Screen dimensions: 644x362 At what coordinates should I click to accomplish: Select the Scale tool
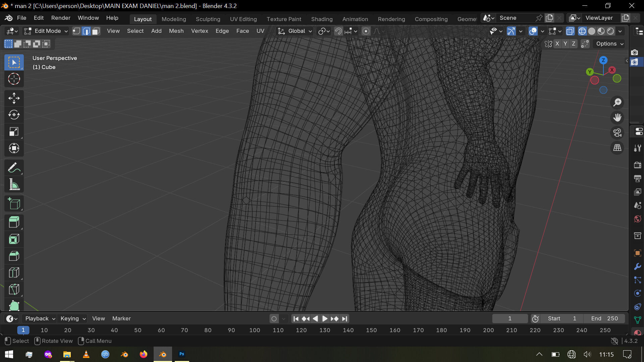click(x=14, y=132)
